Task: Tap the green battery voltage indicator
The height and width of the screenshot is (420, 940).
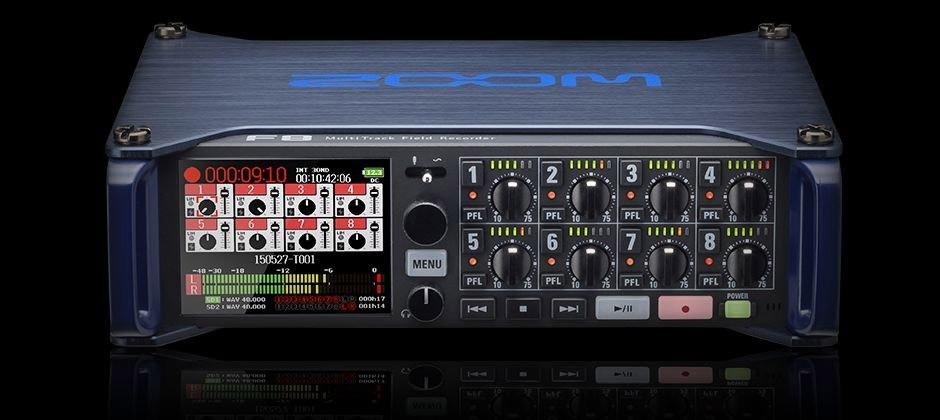Action: point(373,173)
